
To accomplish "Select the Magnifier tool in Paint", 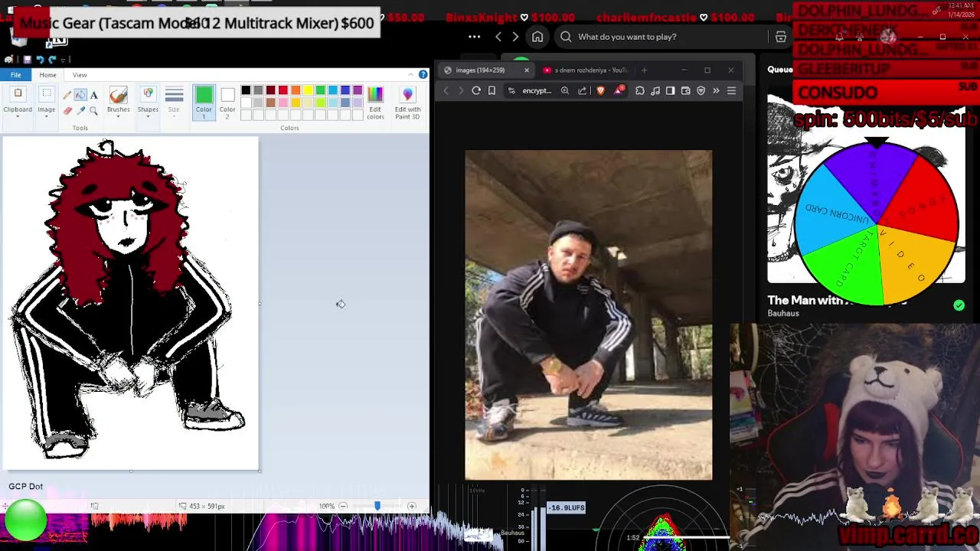I will (93, 110).
